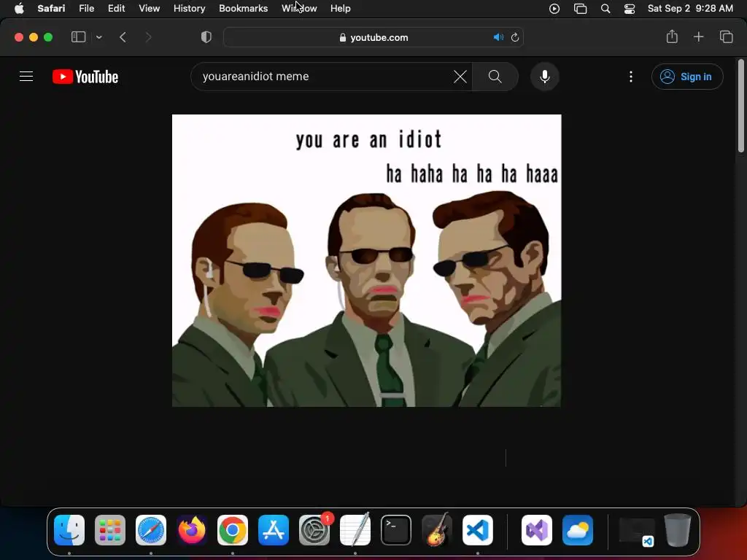Open Launchpad from the Dock
The height and width of the screenshot is (560, 747).
tap(110, 530)
